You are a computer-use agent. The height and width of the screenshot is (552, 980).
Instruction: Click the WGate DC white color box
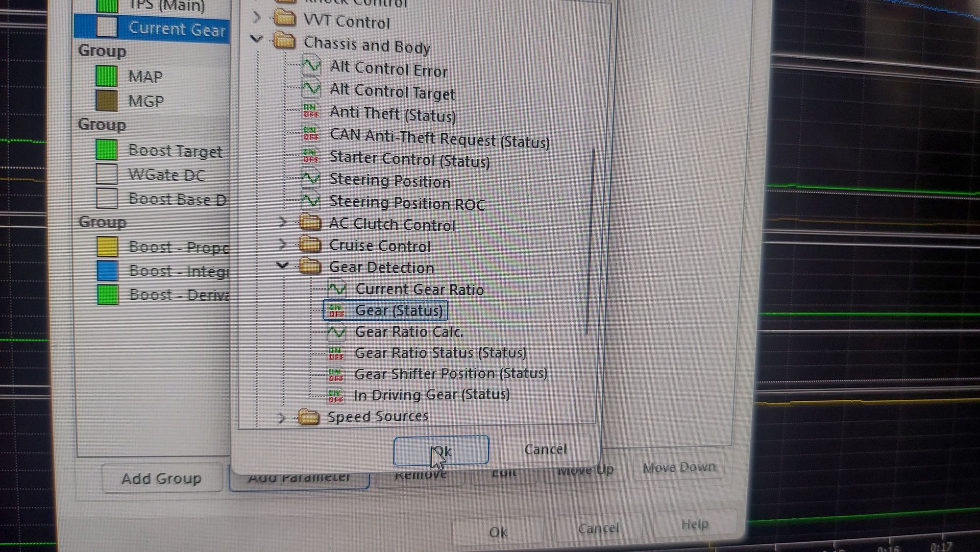106,174
